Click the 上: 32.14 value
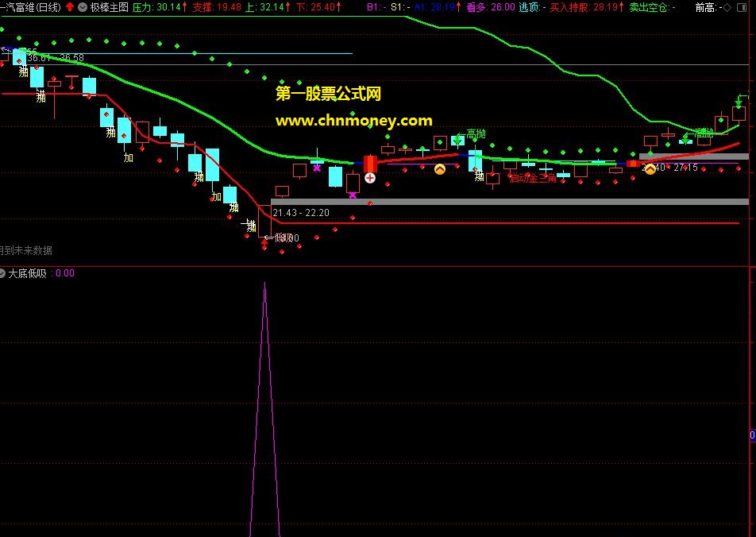Screen dimensions: 756x537 coord(268,7)
